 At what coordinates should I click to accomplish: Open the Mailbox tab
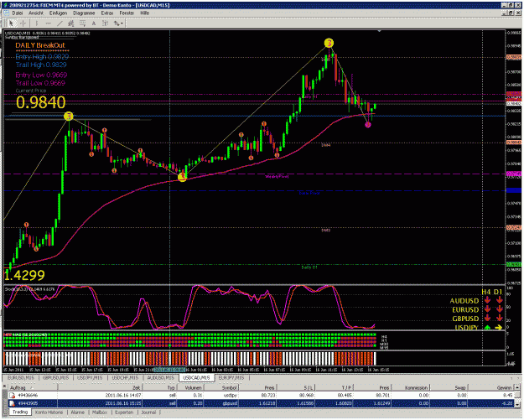pos(100,412)
